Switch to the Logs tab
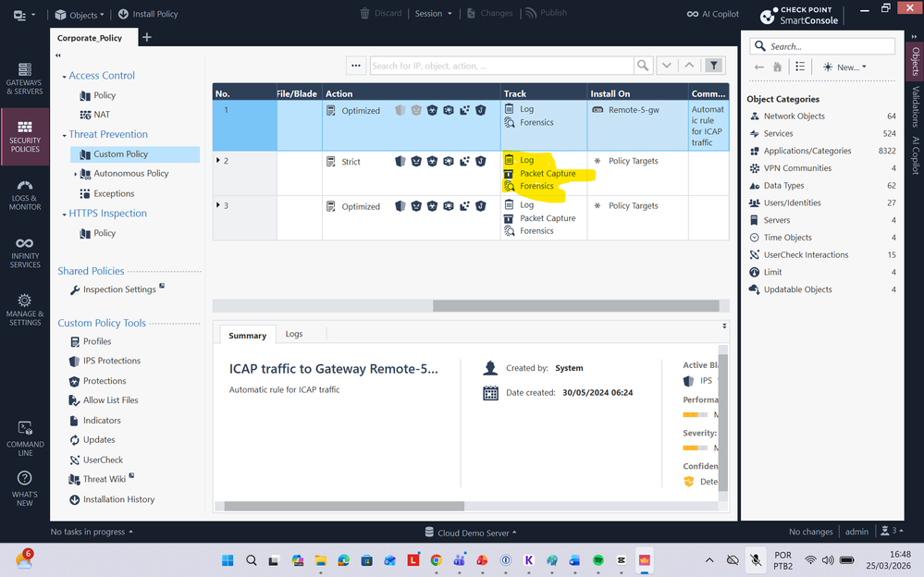The width and height of the screenshot is (924, 577). tap(294, 334)
